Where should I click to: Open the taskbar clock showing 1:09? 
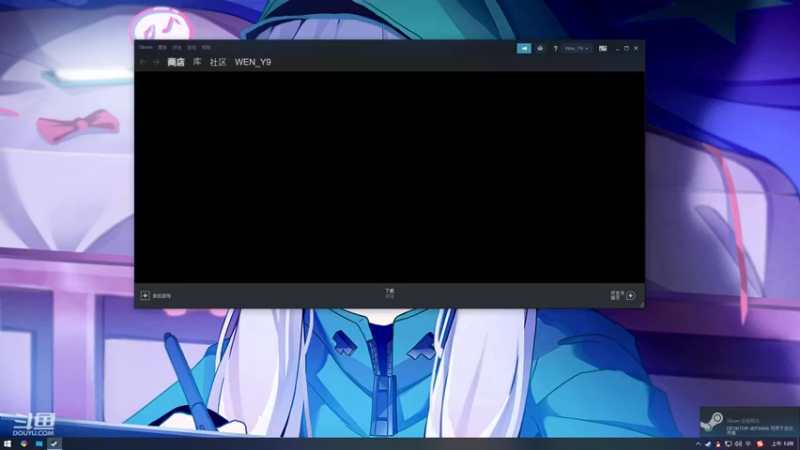click(782, 444)
